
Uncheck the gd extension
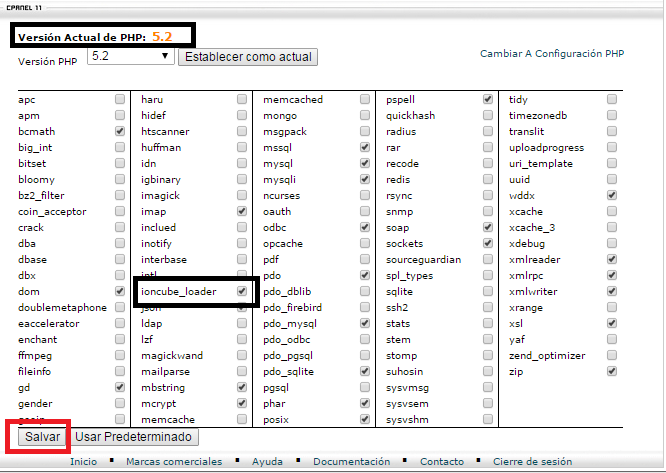pos(120,387)
